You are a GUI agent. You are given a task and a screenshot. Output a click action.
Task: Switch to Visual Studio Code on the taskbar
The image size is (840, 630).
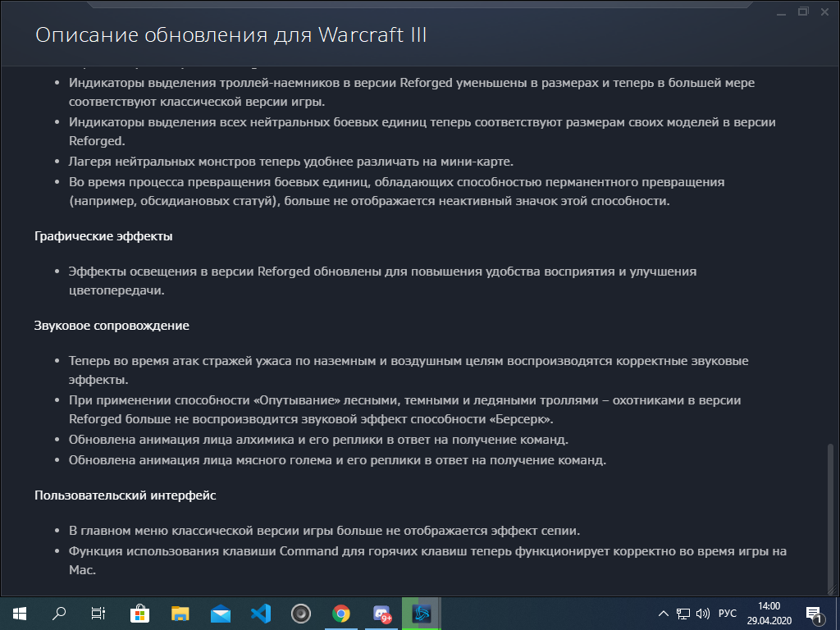(x=261, y=614)
